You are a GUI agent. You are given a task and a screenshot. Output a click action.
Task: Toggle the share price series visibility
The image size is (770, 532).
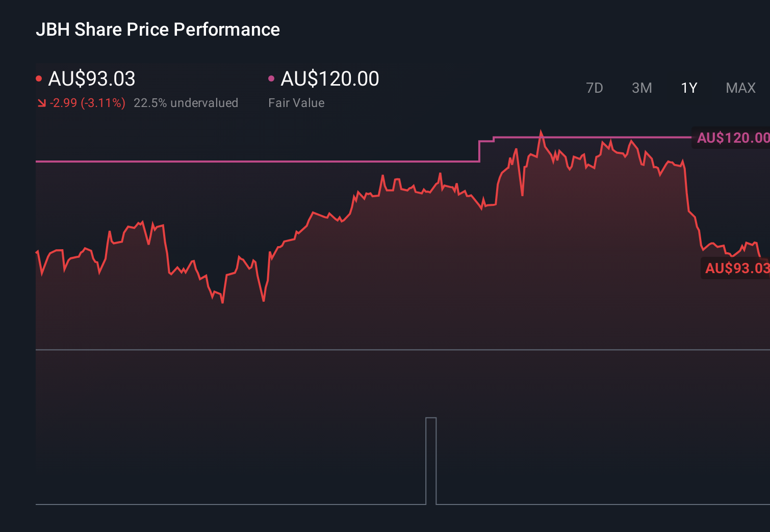[39, 77]
